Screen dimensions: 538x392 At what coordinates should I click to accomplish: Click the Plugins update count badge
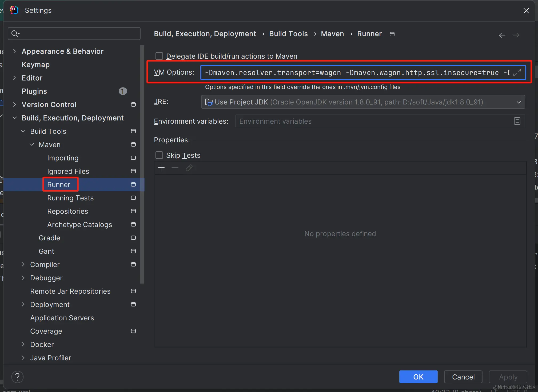123,91
